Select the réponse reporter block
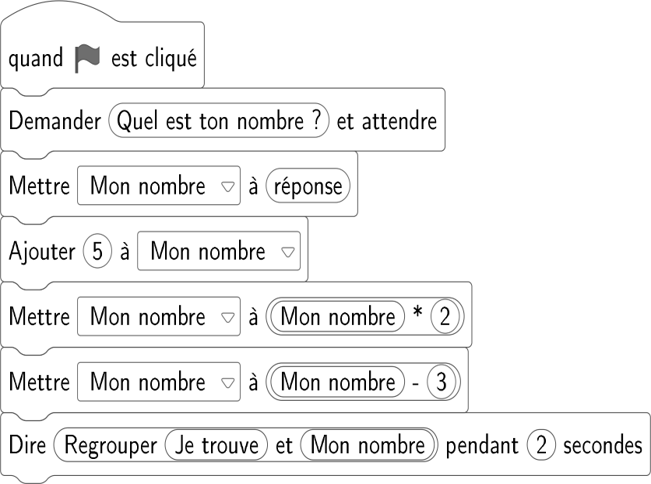 pos(308,186)
